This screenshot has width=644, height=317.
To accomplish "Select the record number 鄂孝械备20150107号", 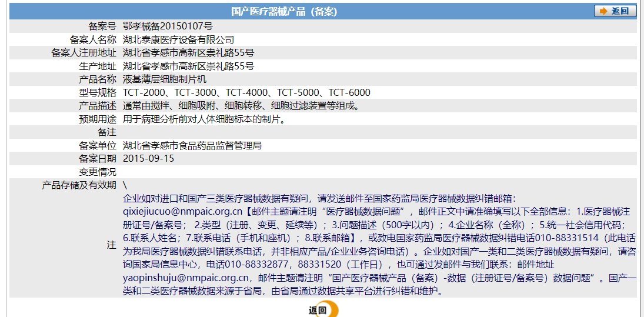I will click(x=168, y=26).
